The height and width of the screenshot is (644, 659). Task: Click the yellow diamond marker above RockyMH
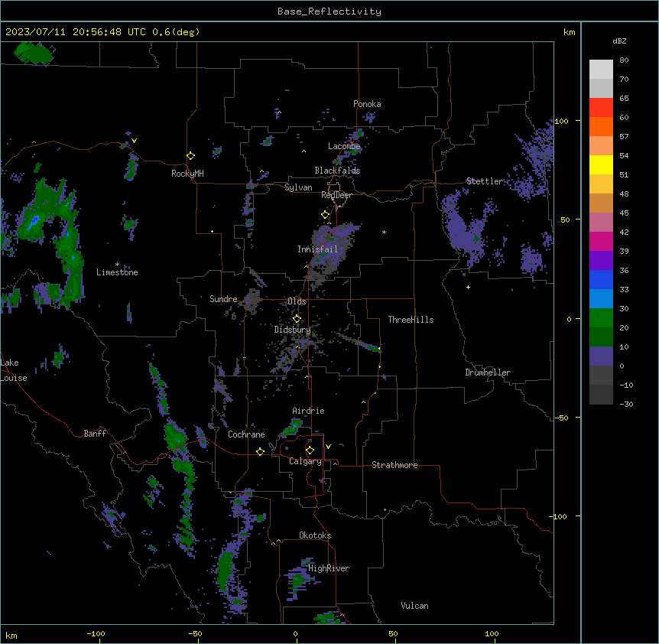pos(190,155)
